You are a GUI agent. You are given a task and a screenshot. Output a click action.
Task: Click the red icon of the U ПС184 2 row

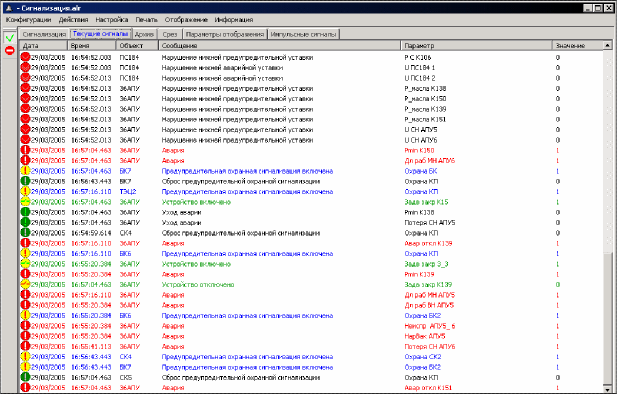coord(25,78)
